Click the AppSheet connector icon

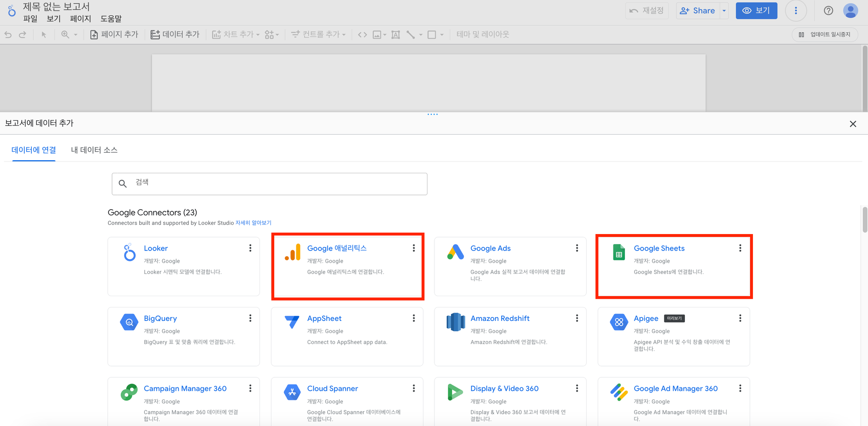click(x=292, y=322)
